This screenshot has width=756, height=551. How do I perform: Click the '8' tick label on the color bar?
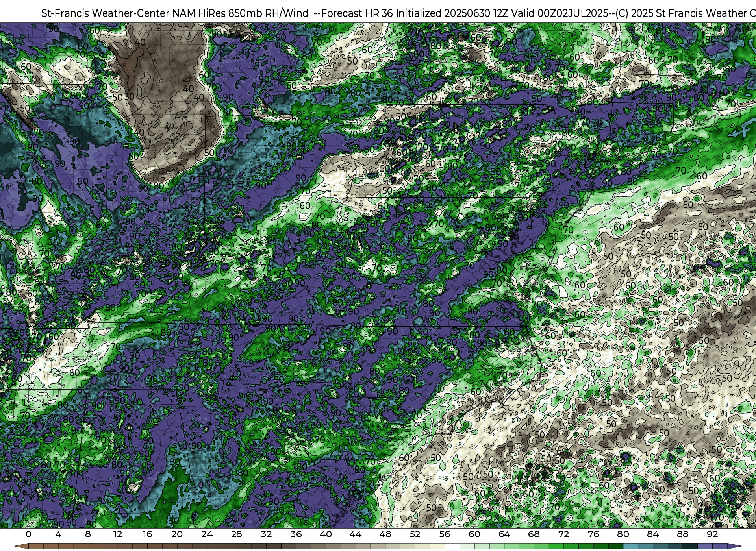click(88, 534)
